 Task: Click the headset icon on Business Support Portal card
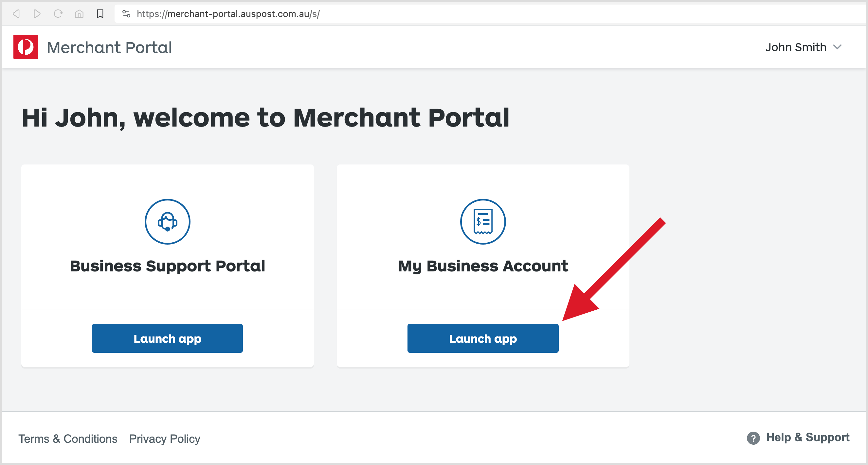tap(168, 221)
